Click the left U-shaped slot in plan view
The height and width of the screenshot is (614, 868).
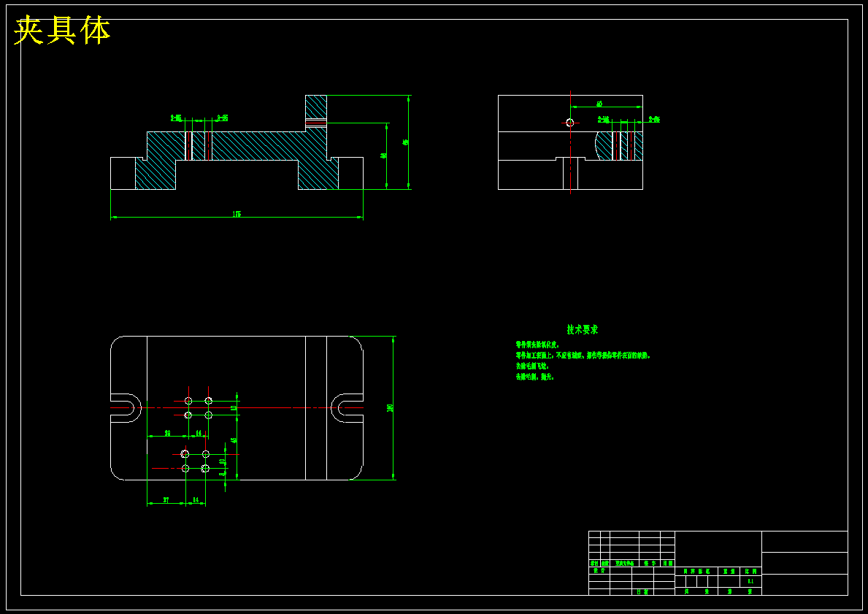pos(126,408)
